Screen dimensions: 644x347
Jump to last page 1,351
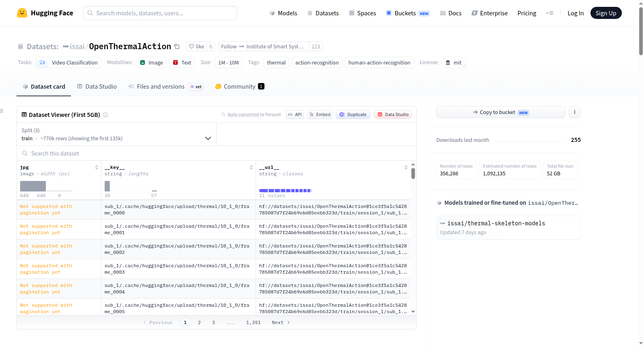point(254,322)
